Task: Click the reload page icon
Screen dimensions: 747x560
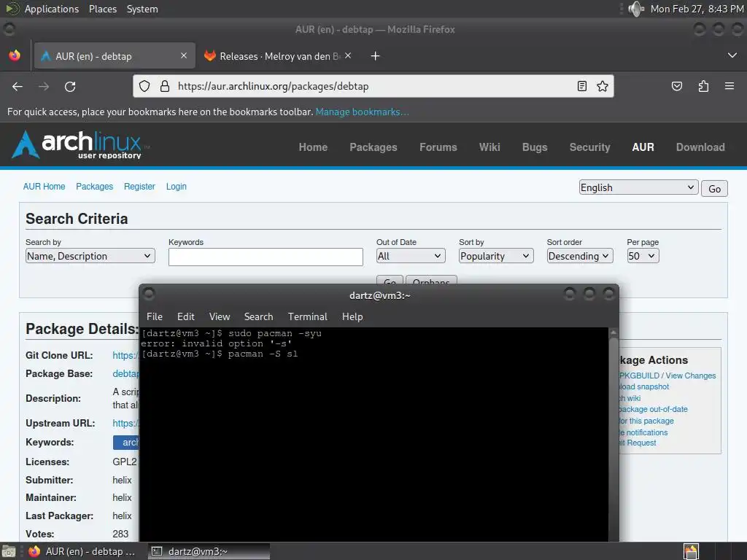Action: 70,86
